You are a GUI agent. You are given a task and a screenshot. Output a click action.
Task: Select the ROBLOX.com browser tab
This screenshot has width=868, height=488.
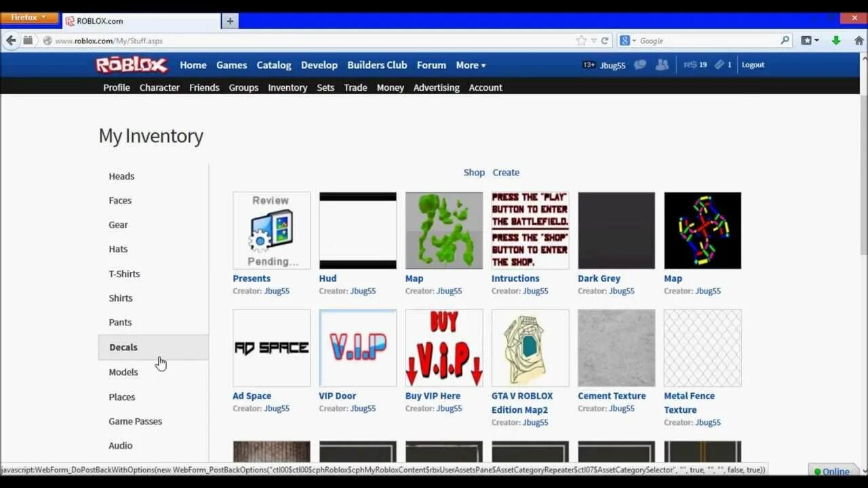(x=141, y=21)
